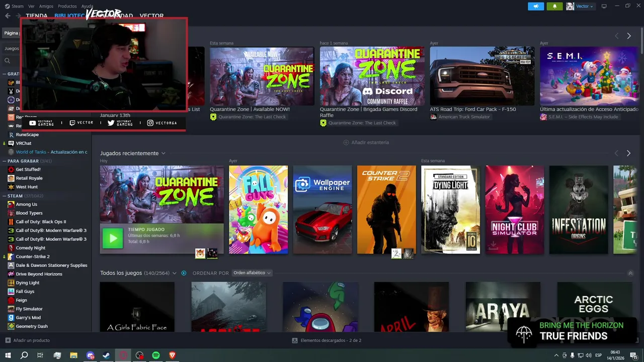
Task: Advance the Jugados recientemente shelf arrow
Action: (628, 153)
